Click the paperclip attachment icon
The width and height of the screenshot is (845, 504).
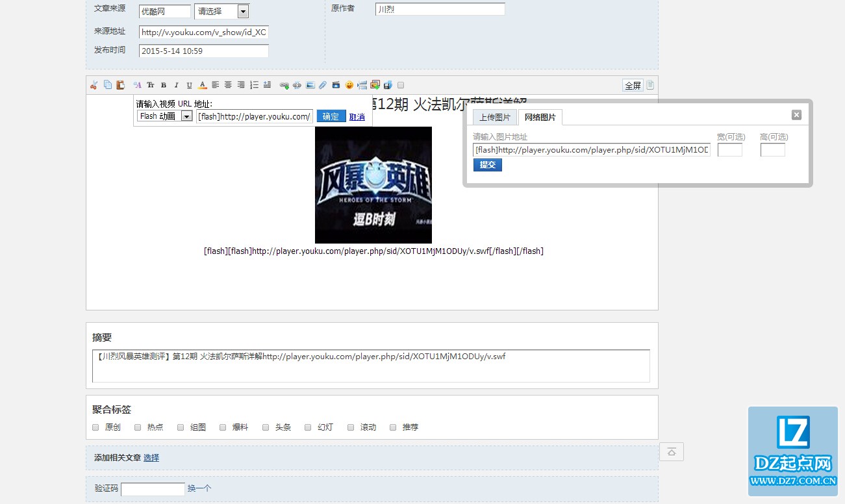[322, 85]
